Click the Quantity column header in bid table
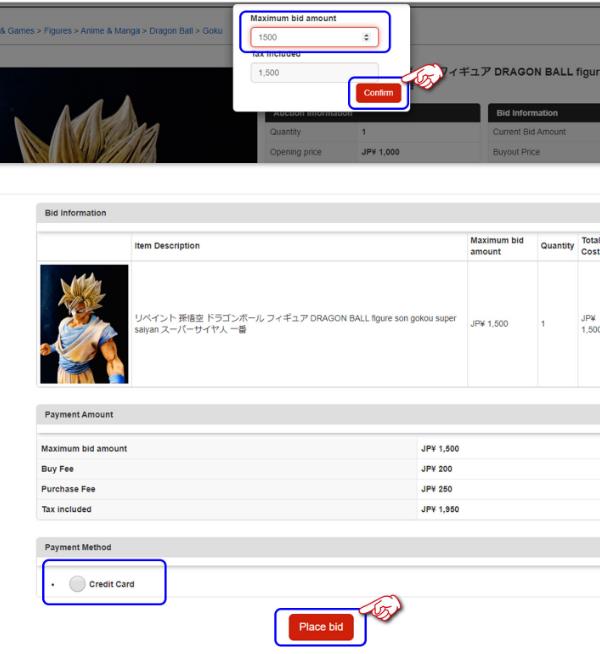 click(x=557, y=246)
